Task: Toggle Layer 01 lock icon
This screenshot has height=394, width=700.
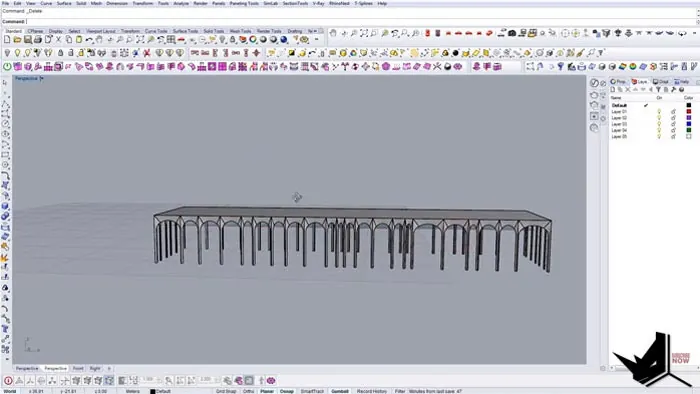Action: pyautogui.click(x=673, y=112)
